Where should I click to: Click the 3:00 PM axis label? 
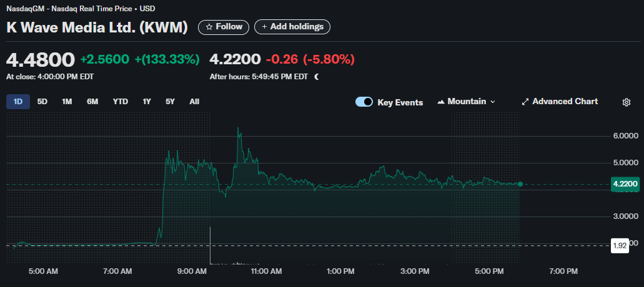(x=415, y=271)
